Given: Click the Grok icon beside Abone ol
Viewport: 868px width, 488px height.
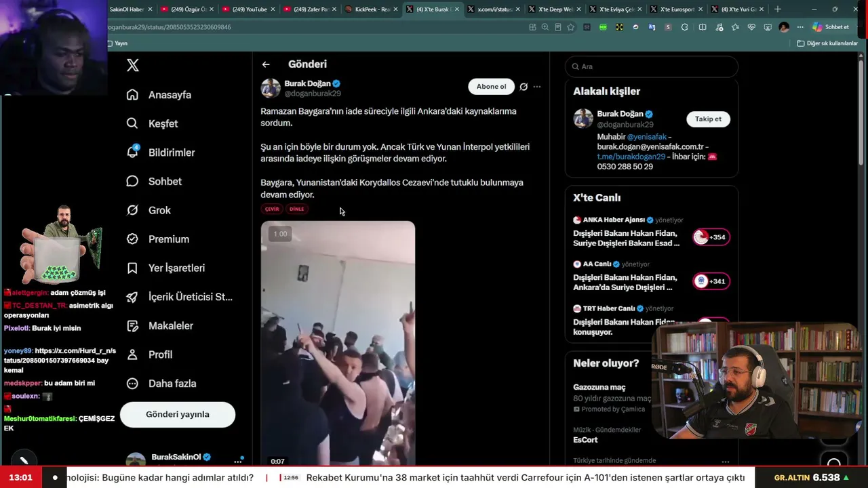Looking at the screenshot, I should tap(524, 87).
